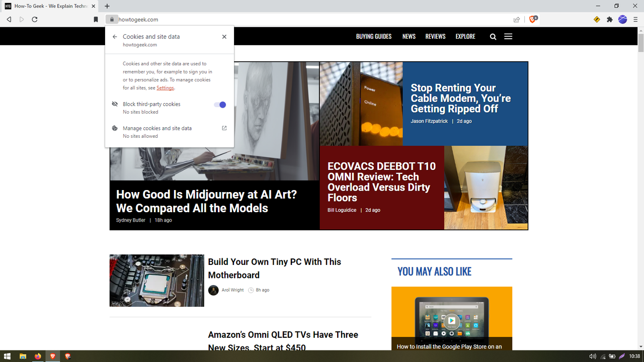Open the How-To Geek search icon
This screenshot has width=644, height=362.
(x=493, y=36)
